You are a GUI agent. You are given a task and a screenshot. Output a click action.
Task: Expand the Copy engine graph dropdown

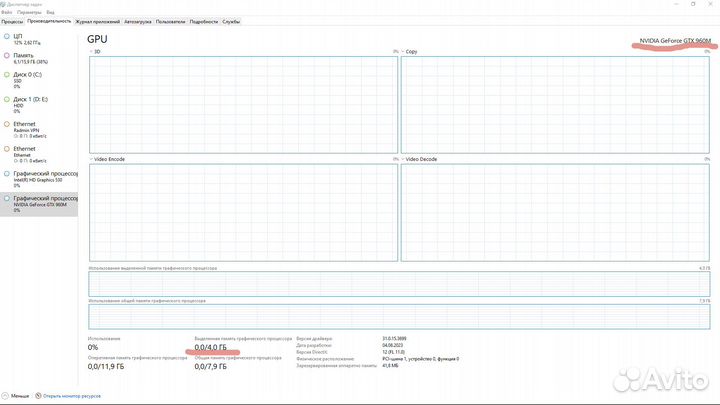404,51
